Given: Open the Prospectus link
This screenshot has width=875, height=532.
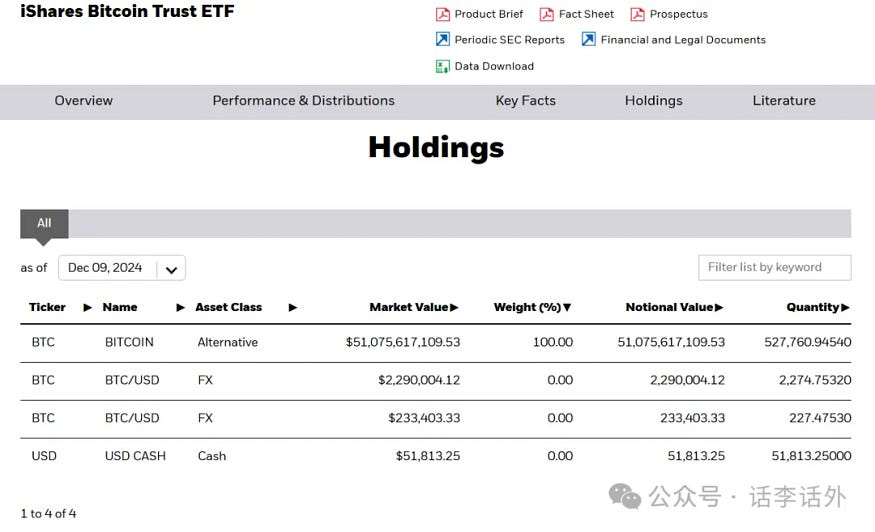Looking at the screenshot, I should [678, 15].
